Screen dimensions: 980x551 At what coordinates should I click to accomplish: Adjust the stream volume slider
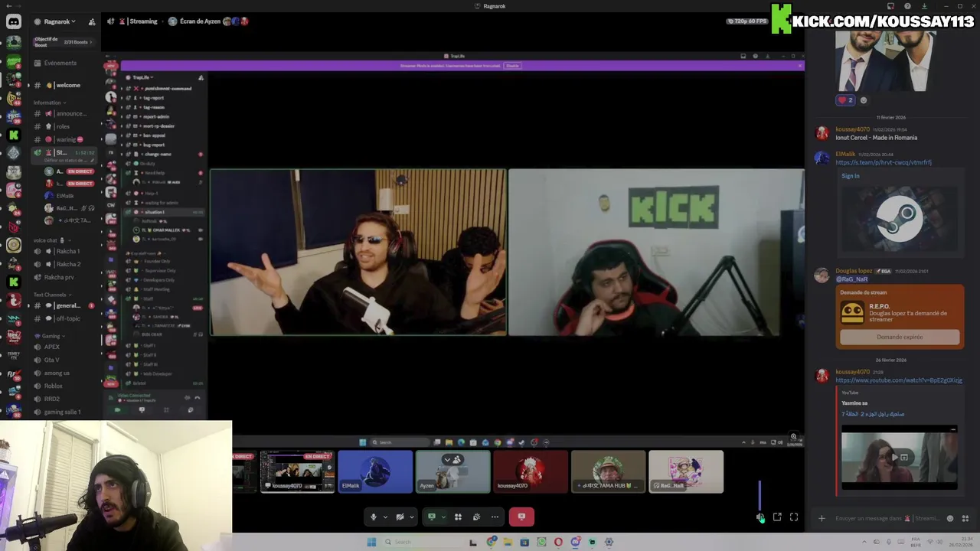coord(759,494)
